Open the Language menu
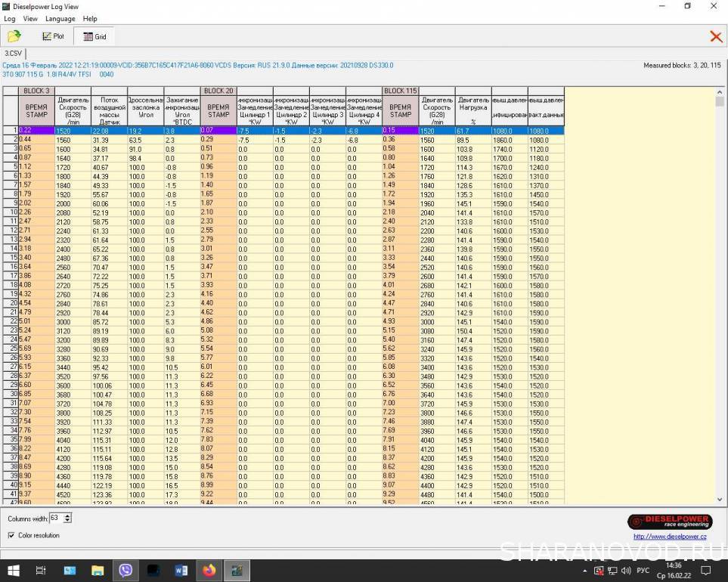Image resolution: width=728 pixels, height=582 pixels. [x=60, y=18]
